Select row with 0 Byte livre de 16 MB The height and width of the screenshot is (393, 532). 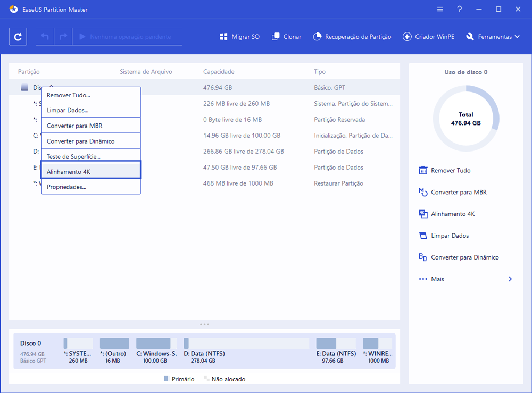[205, 119]
